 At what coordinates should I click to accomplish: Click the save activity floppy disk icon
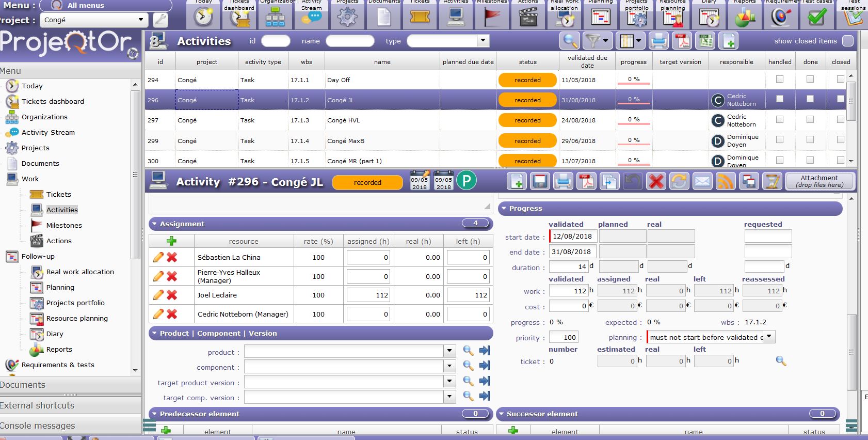click(540, 181)
